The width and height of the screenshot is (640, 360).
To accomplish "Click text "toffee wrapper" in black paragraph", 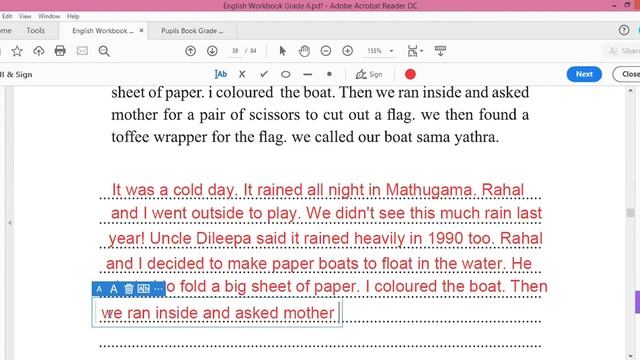I will pos(158,137).
